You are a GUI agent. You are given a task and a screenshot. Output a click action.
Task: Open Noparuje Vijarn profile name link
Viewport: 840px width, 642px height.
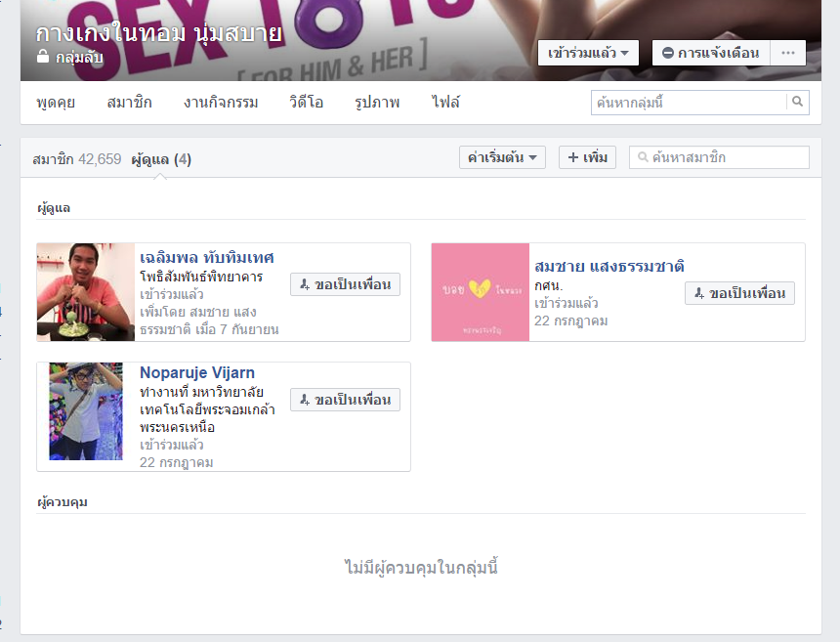pyautogui.click(x=197, y=373)
